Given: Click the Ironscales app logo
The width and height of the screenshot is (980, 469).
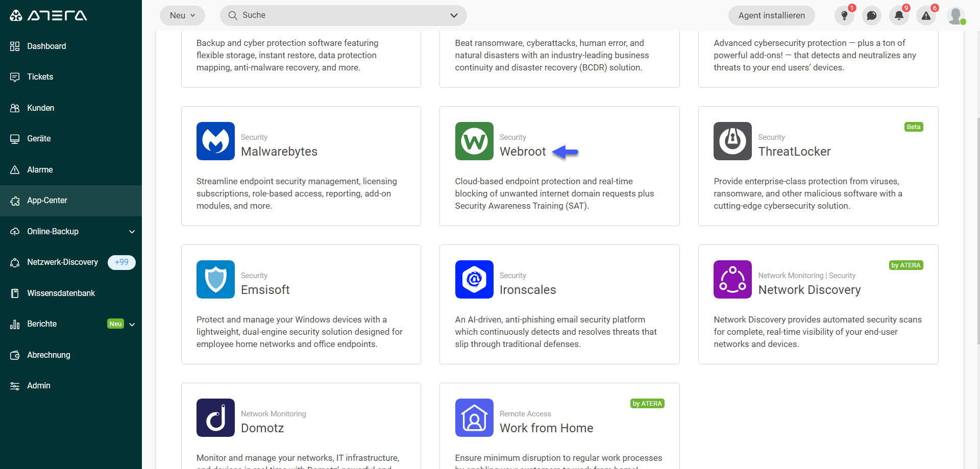Looking at the screenshot, I should (474, 279).
